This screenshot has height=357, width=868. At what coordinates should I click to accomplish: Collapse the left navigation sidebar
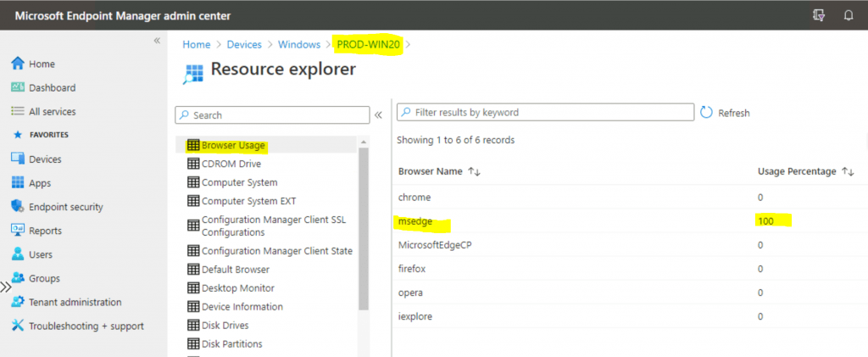(x=157, y=41)
